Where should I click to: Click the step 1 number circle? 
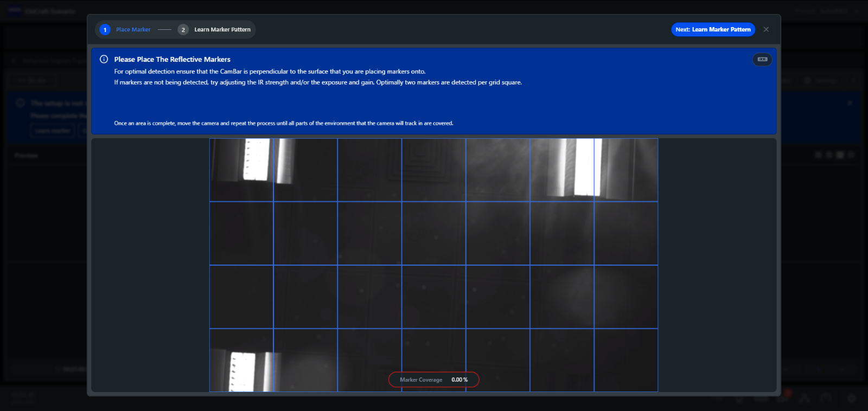[105, 30]
